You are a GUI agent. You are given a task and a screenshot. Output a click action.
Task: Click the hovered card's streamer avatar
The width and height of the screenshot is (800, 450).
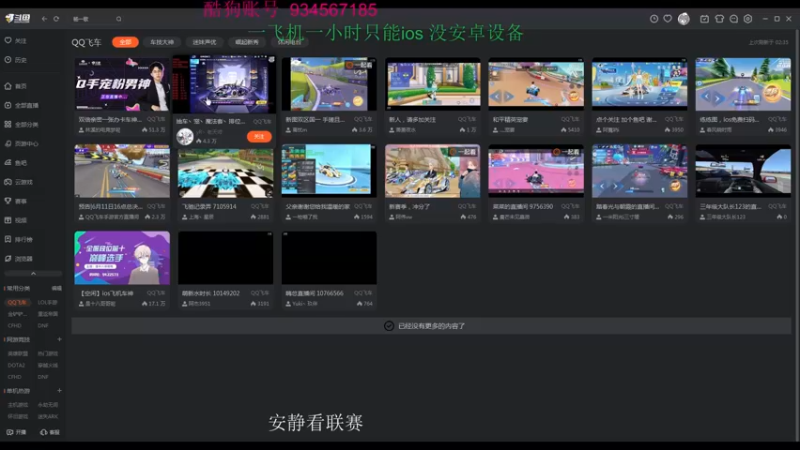[x=185, y=137]
